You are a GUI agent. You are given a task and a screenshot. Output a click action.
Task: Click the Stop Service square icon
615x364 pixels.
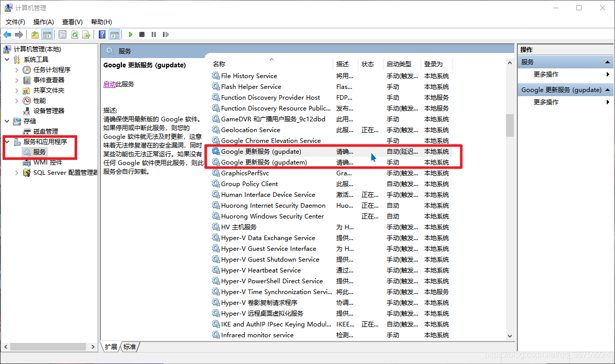(x=142, y=35)
